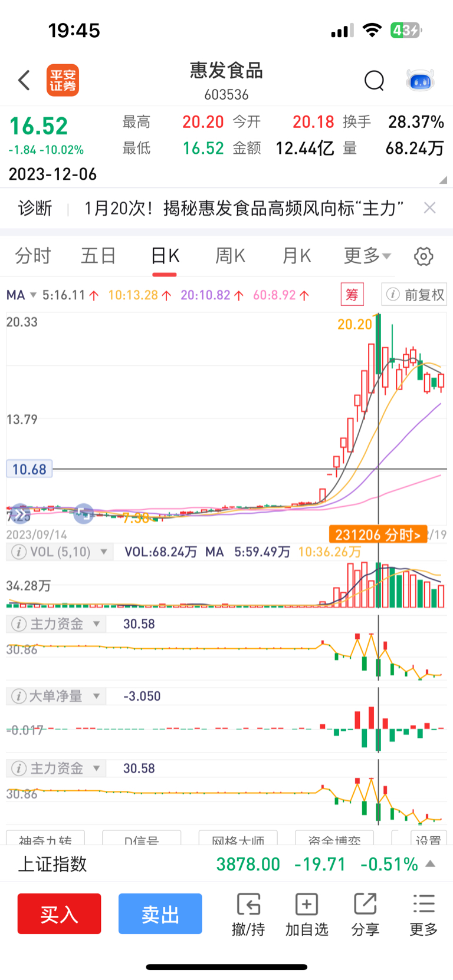
Task: Tap the 今开 20.18 value
Action: (313, 122)
